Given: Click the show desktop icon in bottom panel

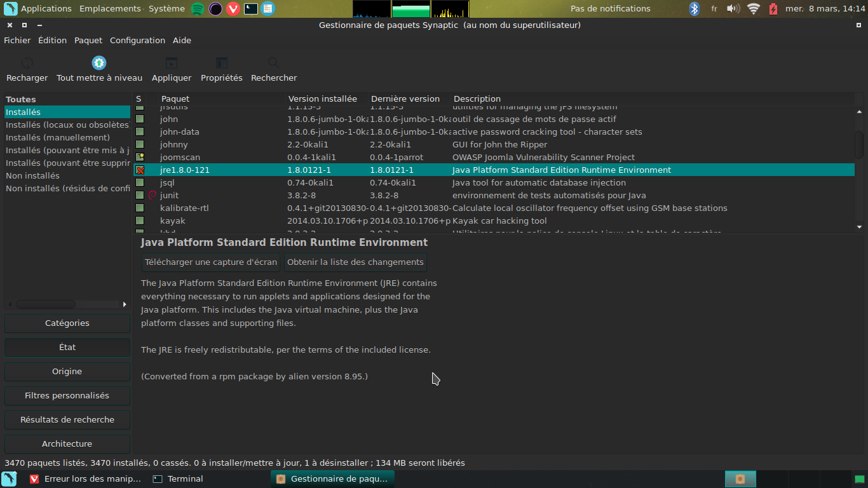Looking at the screenshot, I should tap(10, 479).
